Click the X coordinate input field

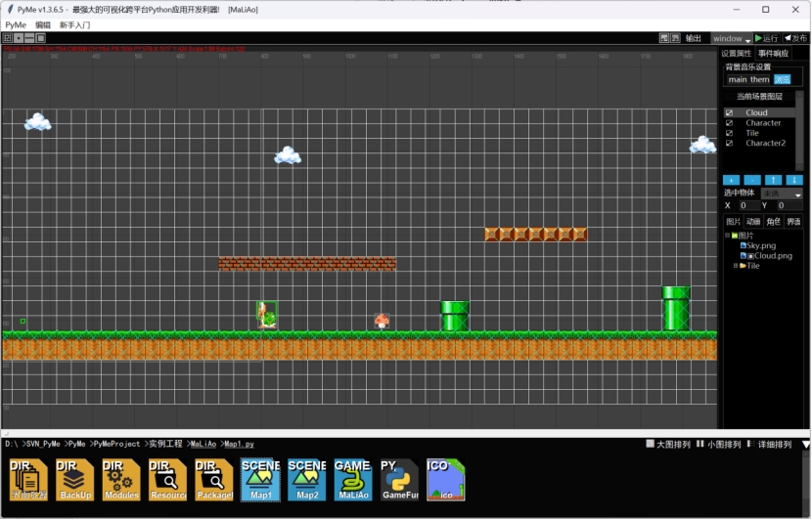tap(748, 205)
